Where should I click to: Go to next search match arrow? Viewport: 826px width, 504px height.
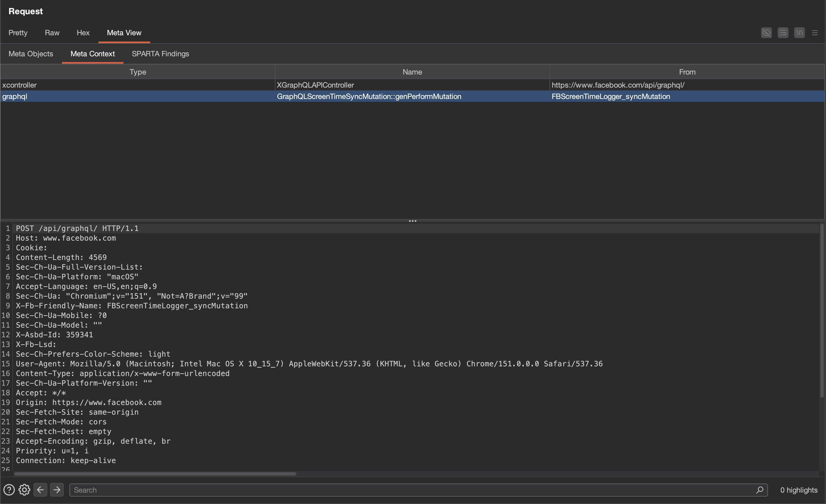57,490
